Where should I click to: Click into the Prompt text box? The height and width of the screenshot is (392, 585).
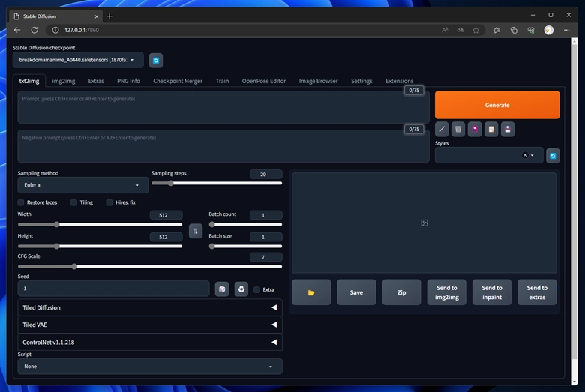click(223, 107)
